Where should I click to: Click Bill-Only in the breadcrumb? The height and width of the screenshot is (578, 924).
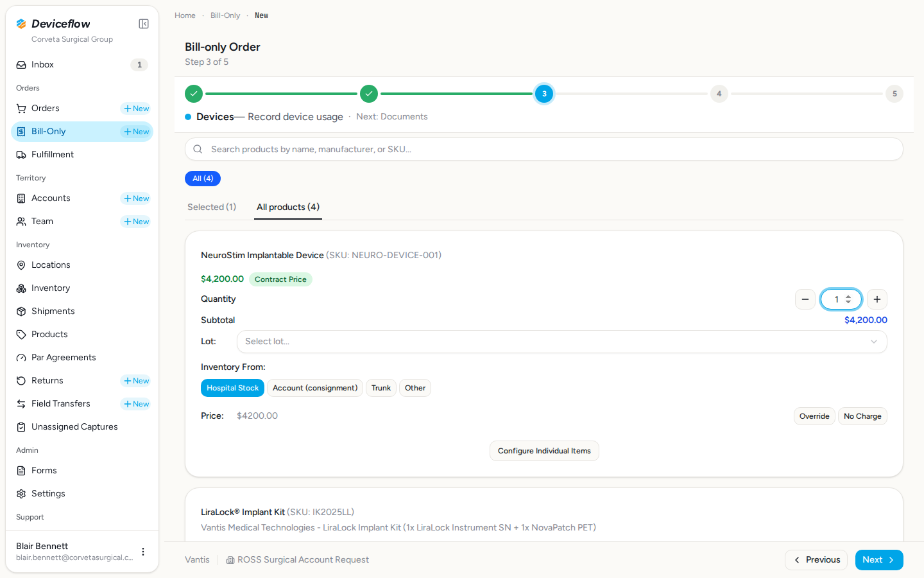225,15
